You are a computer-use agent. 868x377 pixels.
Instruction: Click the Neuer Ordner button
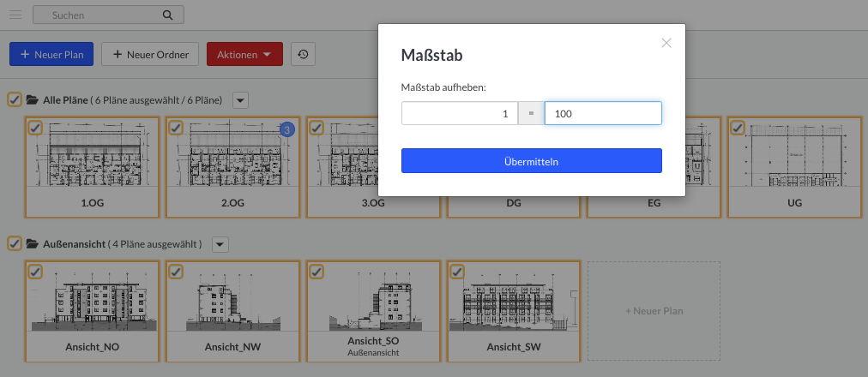150,54
